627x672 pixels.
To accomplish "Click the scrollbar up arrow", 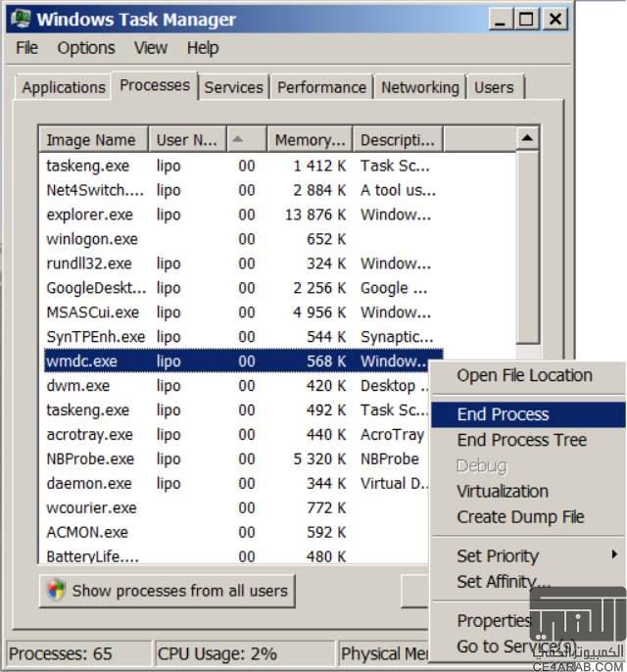I will [x=527, y=138].
